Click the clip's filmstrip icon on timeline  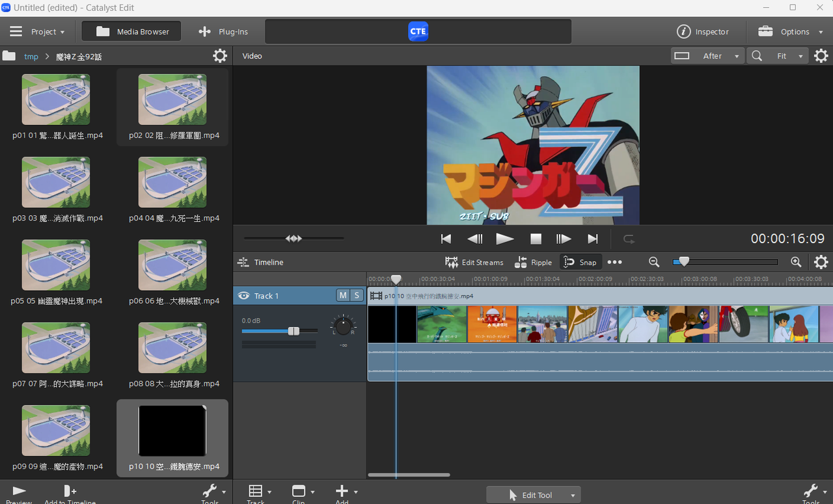pos(376,296)
